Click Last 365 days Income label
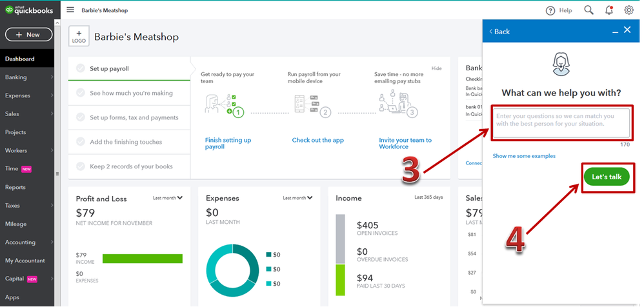 click(428, 197)
